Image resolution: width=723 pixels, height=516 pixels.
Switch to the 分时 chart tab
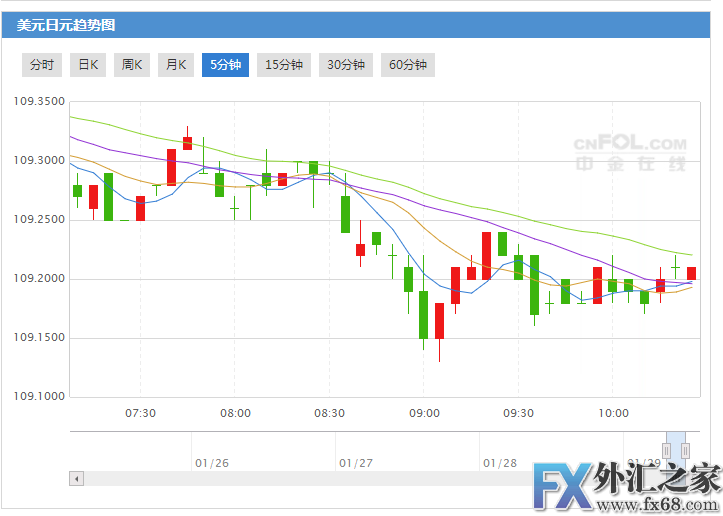click(42, 65)
